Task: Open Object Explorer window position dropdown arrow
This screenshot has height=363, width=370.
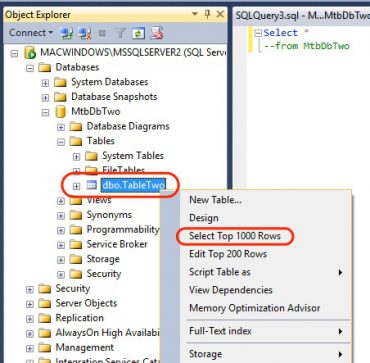Action: [x=195, y=14]
